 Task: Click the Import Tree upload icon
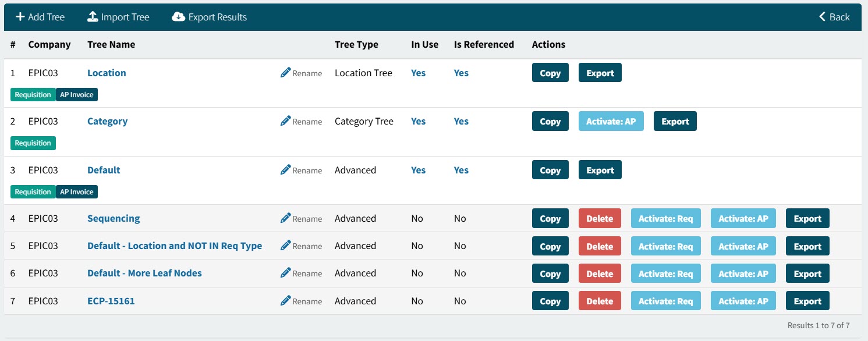click(93, 17)
